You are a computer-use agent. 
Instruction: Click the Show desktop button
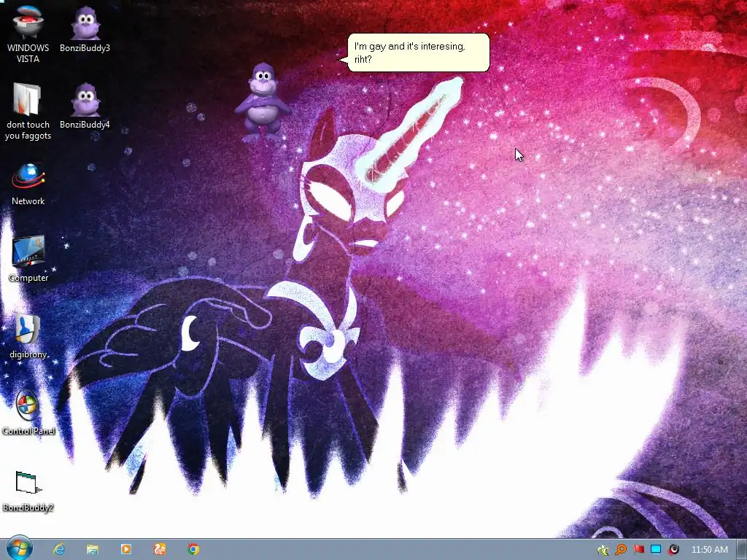(x=742, y=550)
